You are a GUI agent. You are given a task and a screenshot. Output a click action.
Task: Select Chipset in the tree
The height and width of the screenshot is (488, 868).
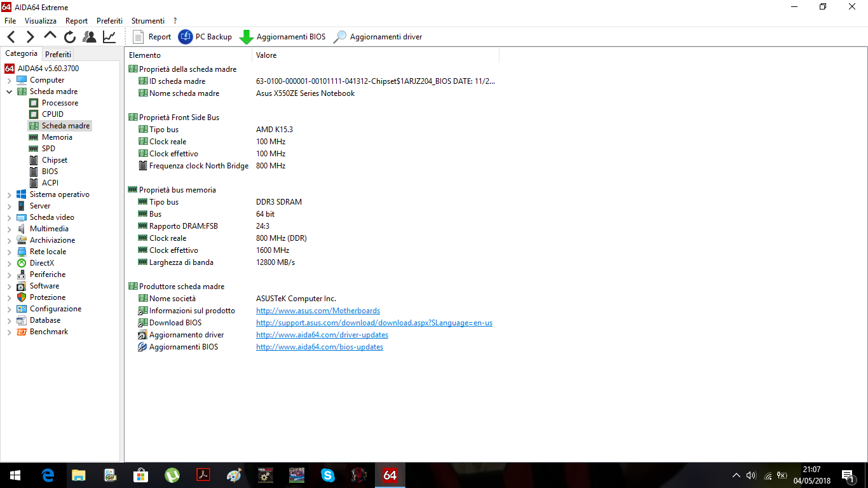(x=55, y=160)
